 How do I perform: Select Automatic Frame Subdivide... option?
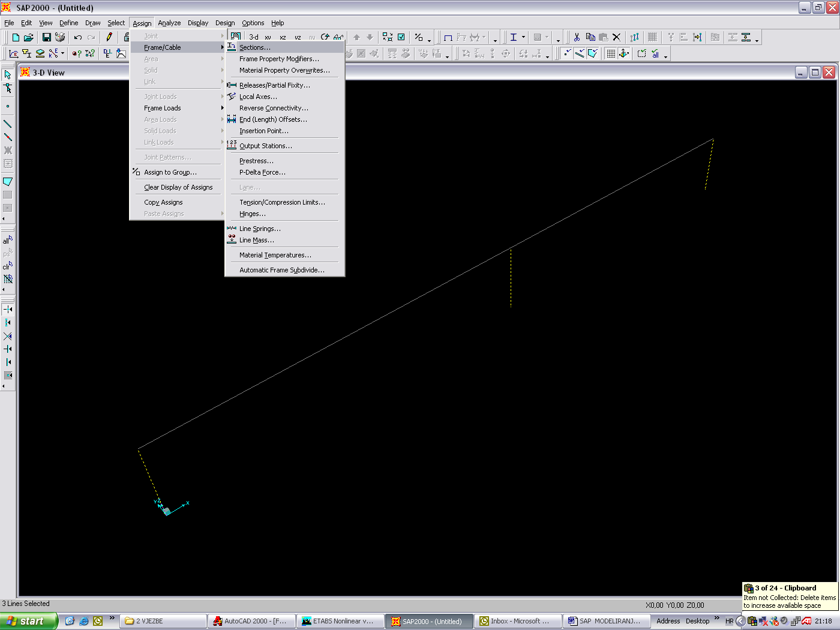click(285, 270)
